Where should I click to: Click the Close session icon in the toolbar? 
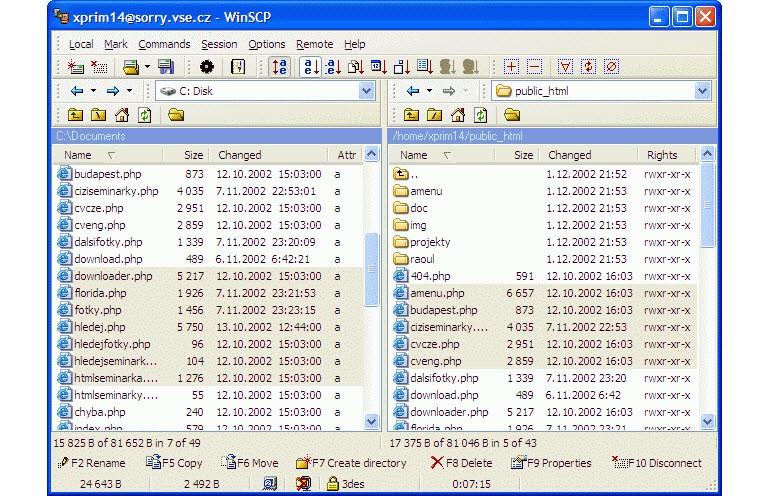click(x=99, y=67)
